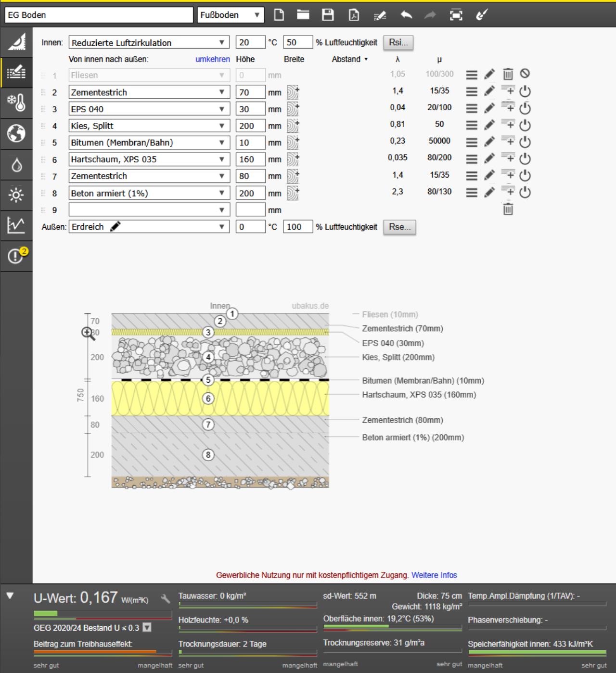Open the thermometer snowflake sidebar tab
The width and height of the screenshot is (616, 673).
tap(16, 103)
